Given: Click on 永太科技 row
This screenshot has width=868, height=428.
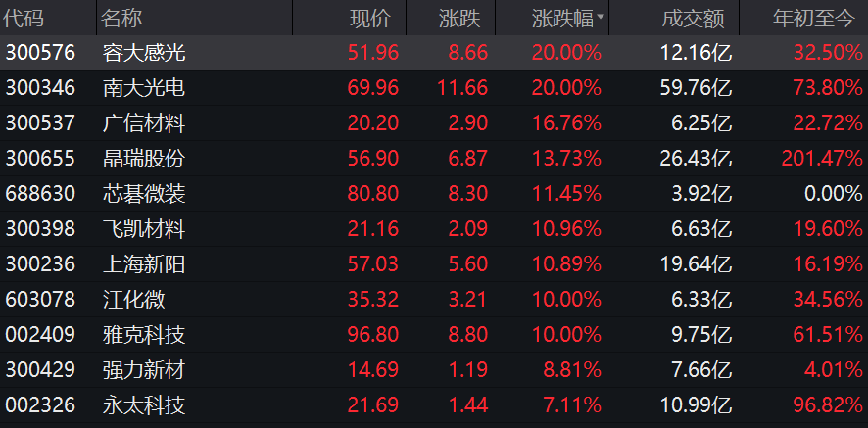Looking at the screenshot, I should pos(143,405).
